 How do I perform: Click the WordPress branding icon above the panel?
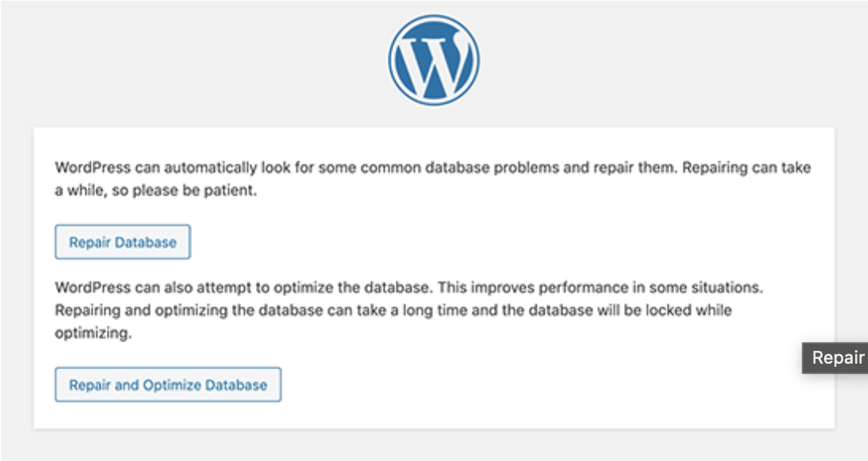coord(433,60)
